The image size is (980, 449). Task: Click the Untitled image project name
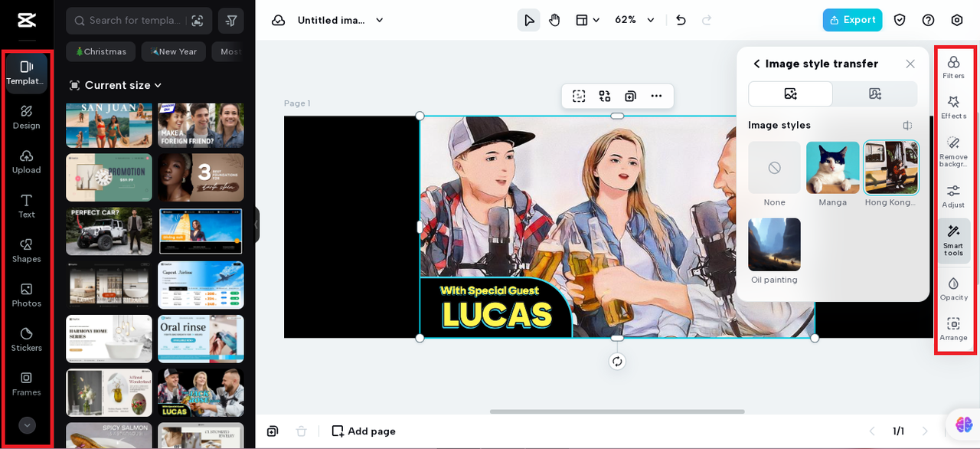332,20
